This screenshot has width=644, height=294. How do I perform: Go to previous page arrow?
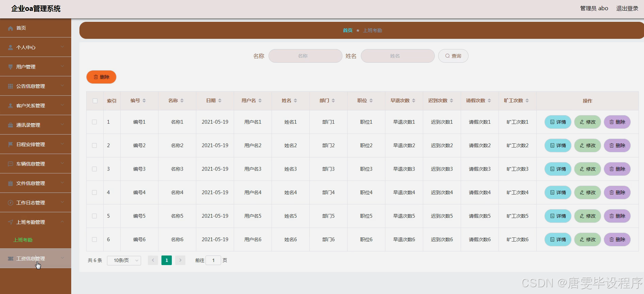click(153, 260)
